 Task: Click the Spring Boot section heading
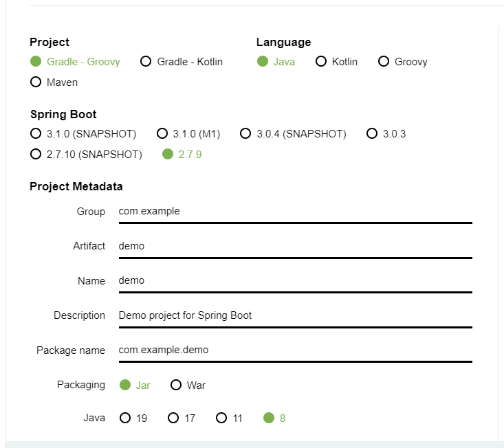click(63, 114)
